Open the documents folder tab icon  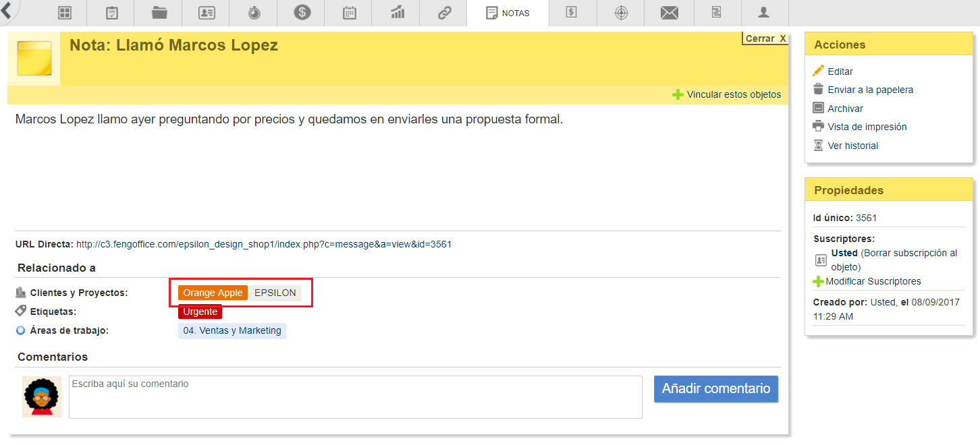159,13
